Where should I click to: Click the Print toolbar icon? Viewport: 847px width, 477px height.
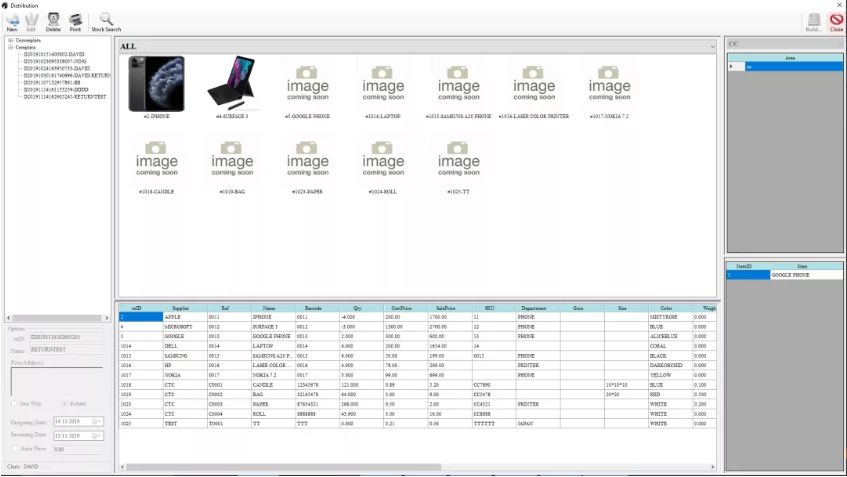75,20
